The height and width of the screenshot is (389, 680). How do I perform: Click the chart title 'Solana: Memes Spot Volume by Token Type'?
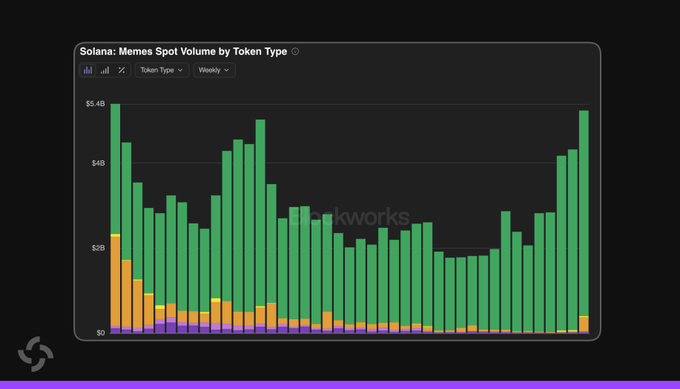click(183, 52)
